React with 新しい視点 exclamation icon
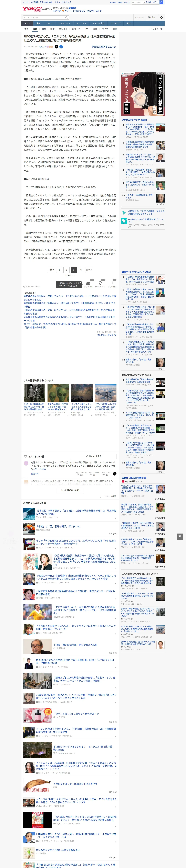Viewport: 186px width, 868px height. click(112, 283)
